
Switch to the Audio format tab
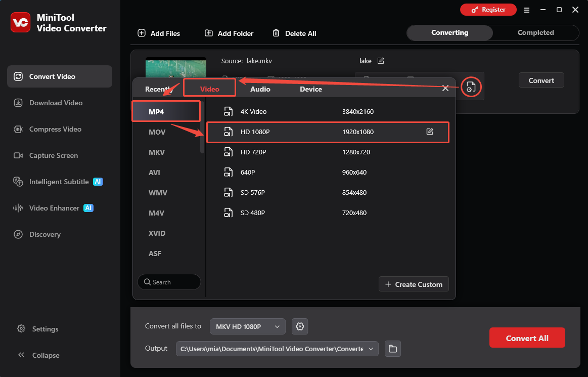260,89
